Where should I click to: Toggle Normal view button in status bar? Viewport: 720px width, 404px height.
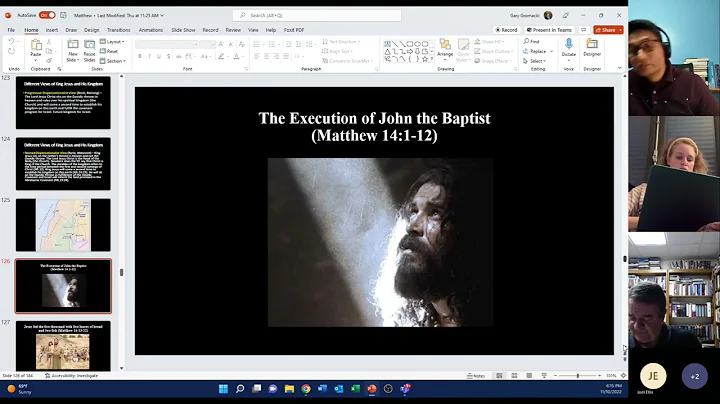pos(499,376)
